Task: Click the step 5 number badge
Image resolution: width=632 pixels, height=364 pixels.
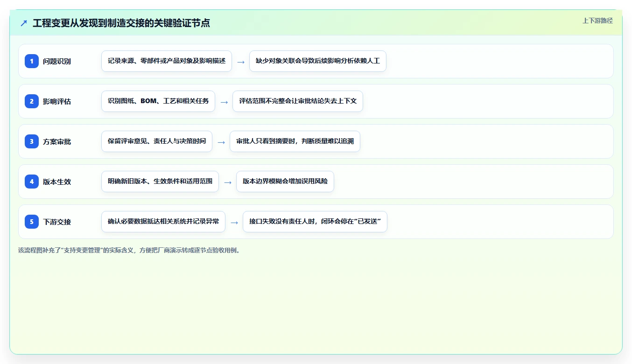Action: coord(32,222)
